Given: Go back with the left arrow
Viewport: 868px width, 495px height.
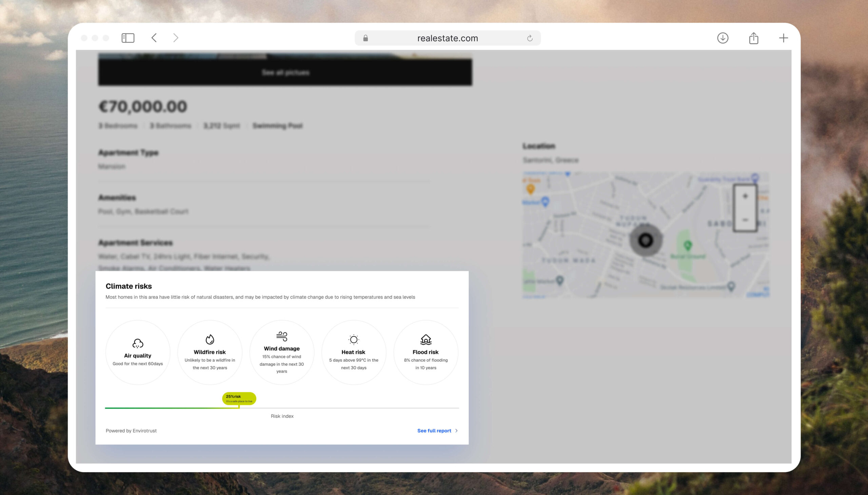Looking at the screenshot, I should coord(154,38).
